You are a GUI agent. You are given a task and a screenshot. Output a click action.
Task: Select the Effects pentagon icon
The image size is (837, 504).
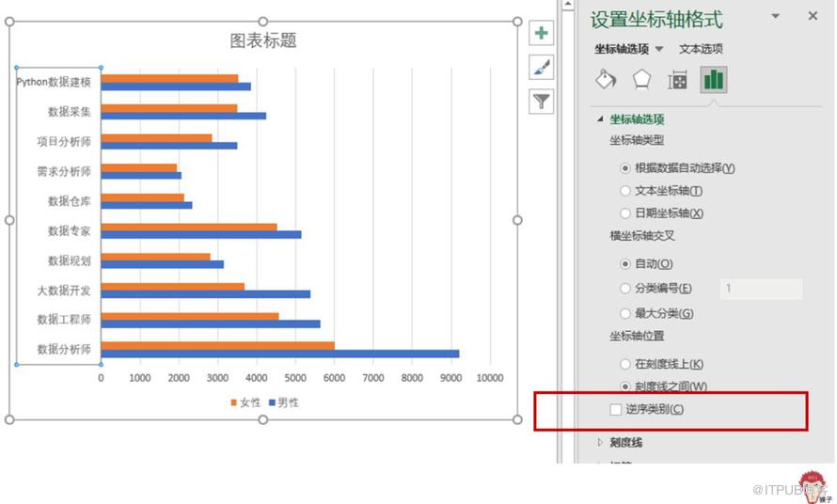point(641,80)
